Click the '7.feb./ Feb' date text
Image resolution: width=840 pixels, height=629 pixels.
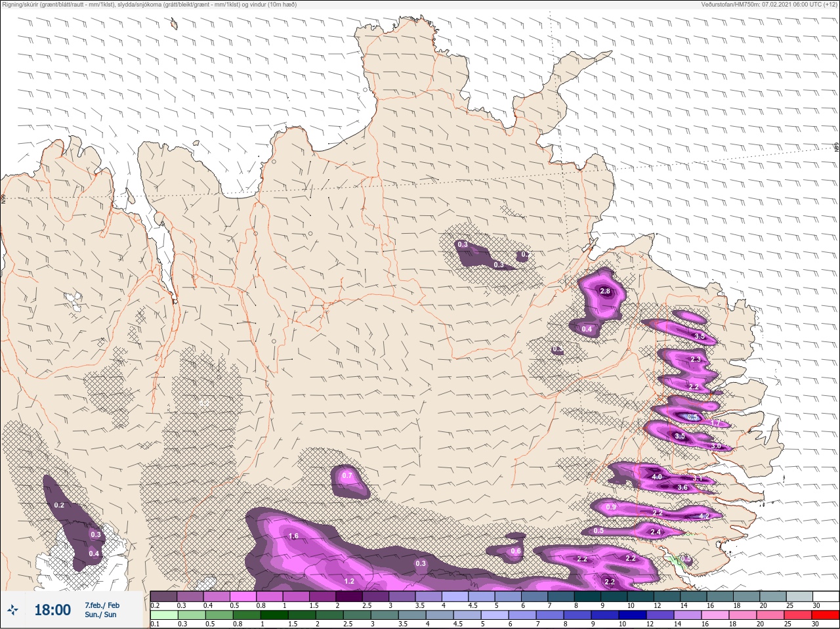[102, 605]
